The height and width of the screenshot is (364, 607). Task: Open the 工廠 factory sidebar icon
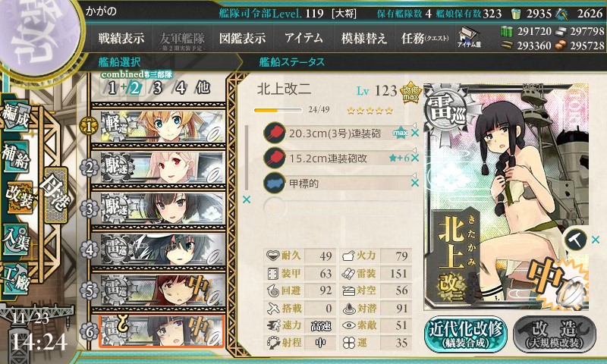[x=15, y=279]
